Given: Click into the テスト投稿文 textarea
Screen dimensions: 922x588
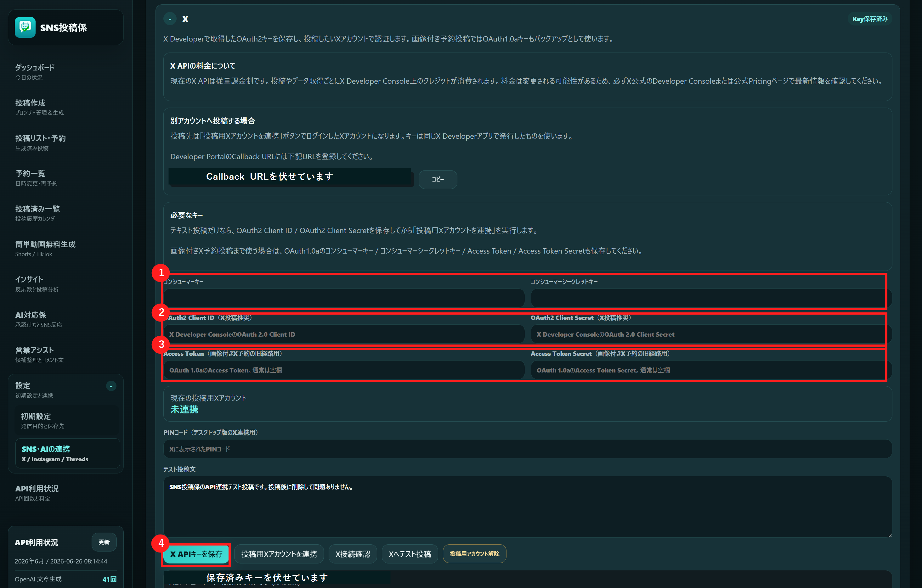Looking at the screenshot, I should coord(528,507).
